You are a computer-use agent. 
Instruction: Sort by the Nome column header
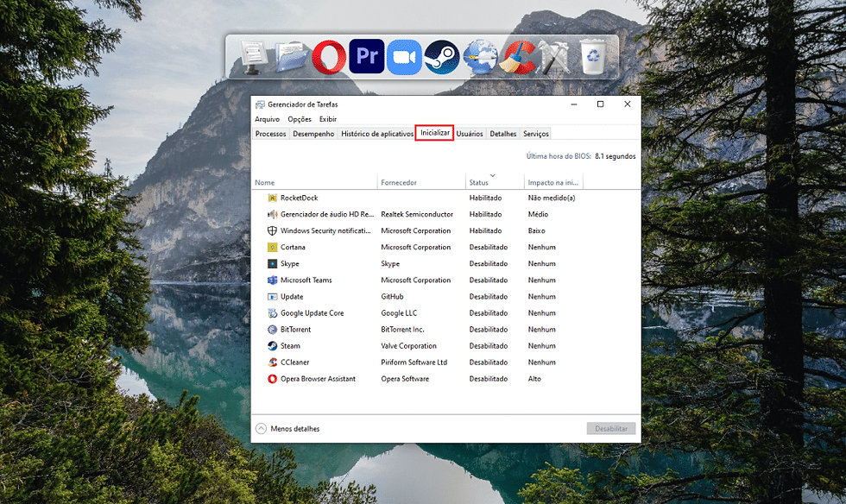314,182
